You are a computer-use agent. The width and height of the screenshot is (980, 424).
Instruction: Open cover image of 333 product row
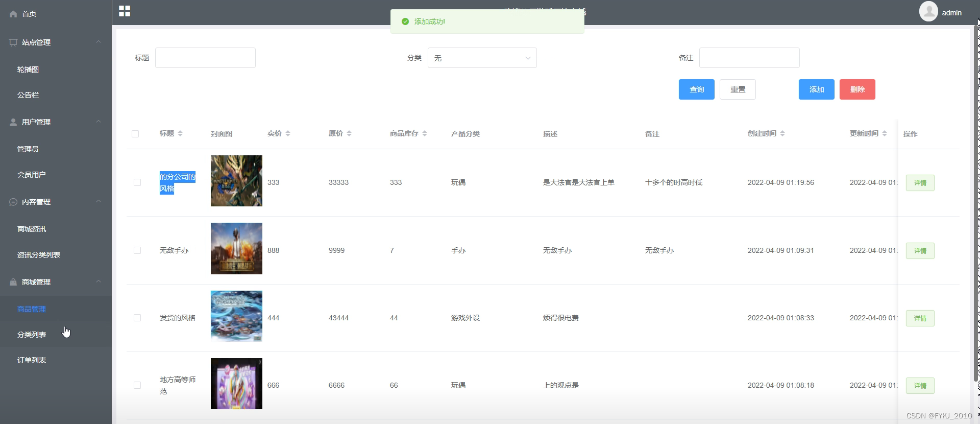coord(236,181)
